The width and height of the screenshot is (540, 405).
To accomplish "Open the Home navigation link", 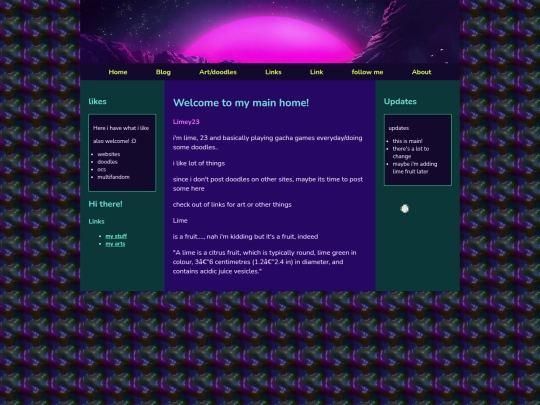I will [118, 72].
